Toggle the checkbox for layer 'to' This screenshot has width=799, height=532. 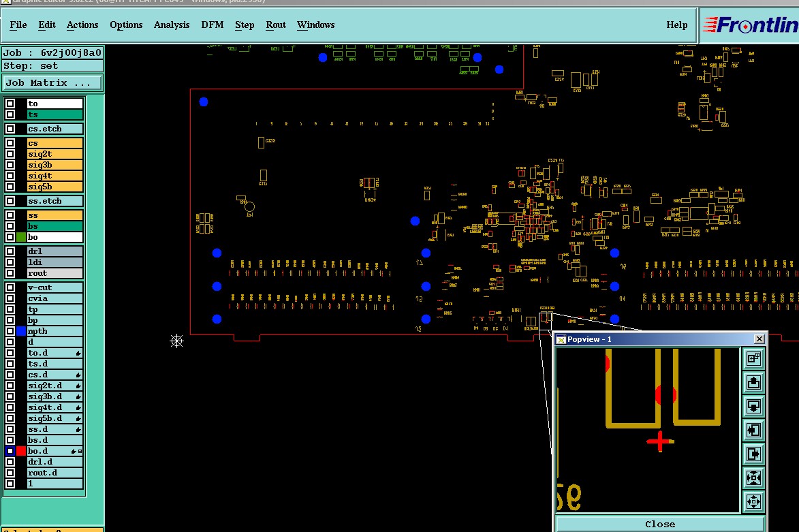pos(10,104)
